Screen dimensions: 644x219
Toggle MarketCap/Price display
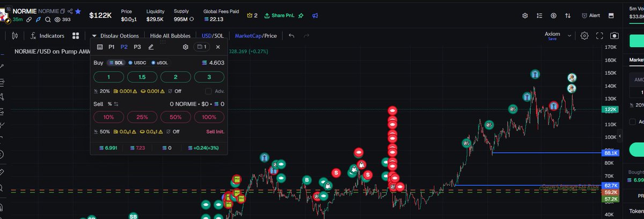click(256, 36)
